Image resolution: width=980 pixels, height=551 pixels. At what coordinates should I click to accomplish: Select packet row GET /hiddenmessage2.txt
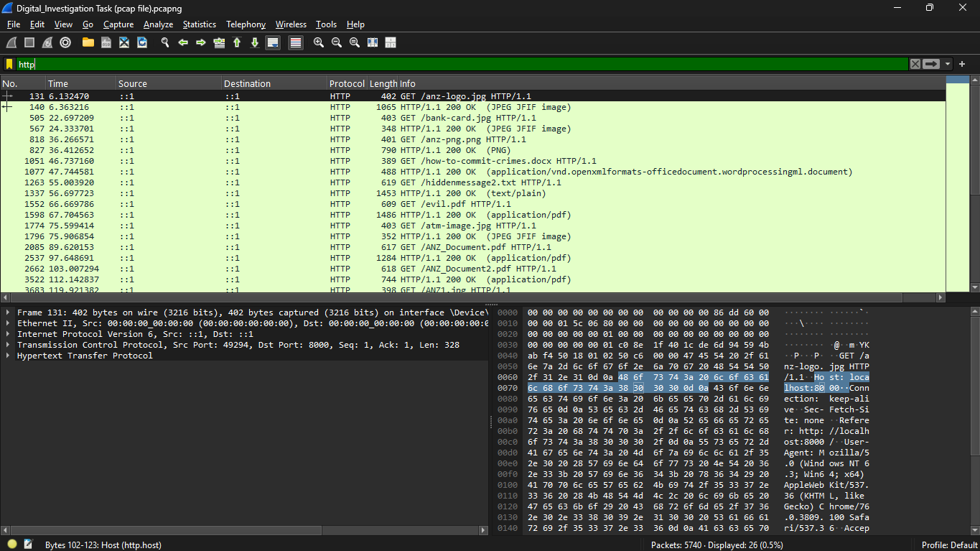473,182
